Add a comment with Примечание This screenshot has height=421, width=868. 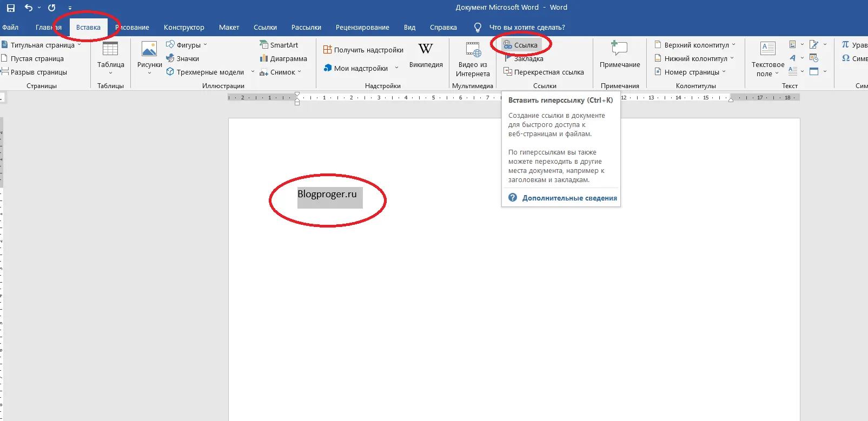(x=620, y=55)
